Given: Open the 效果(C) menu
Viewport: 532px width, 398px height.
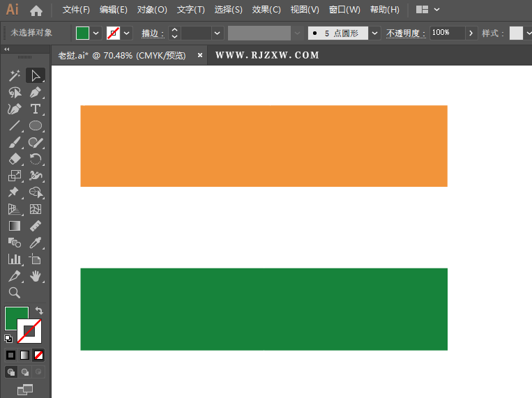Looking at the screenshot, I should [266, 10].
